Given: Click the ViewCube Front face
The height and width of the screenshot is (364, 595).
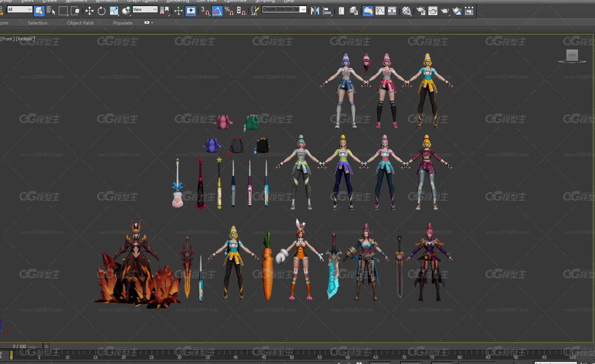Looking at the screenshot, I should pyautogui.click(x=572, y=55).
